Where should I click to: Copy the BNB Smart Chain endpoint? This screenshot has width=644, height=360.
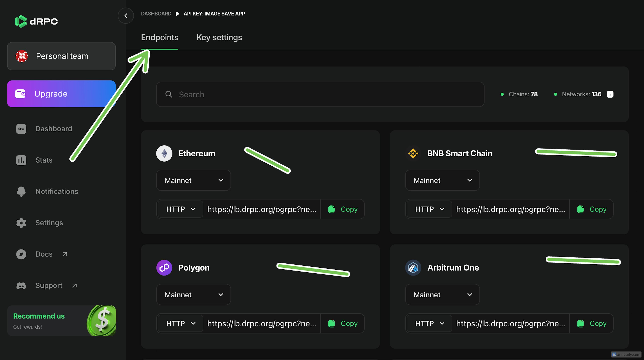pos(592,209)
